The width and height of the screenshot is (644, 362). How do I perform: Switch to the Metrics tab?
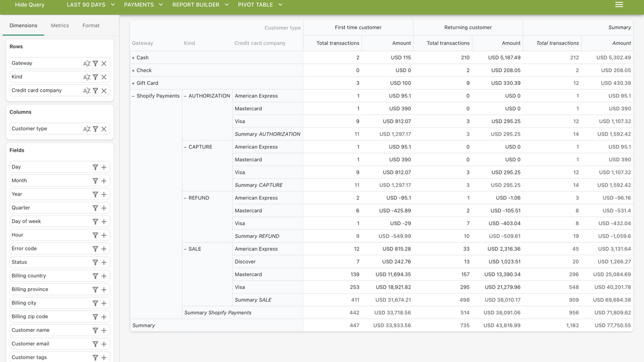pos(59,25)
